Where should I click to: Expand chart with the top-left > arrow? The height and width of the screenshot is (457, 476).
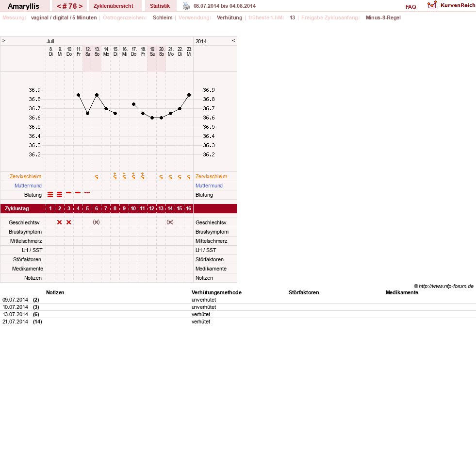tap(4, 40)
